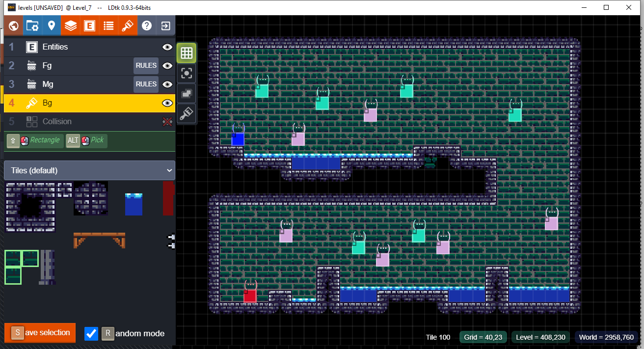
Task: Toggle the empty spaces selection icon
Action: coord(187,93)
